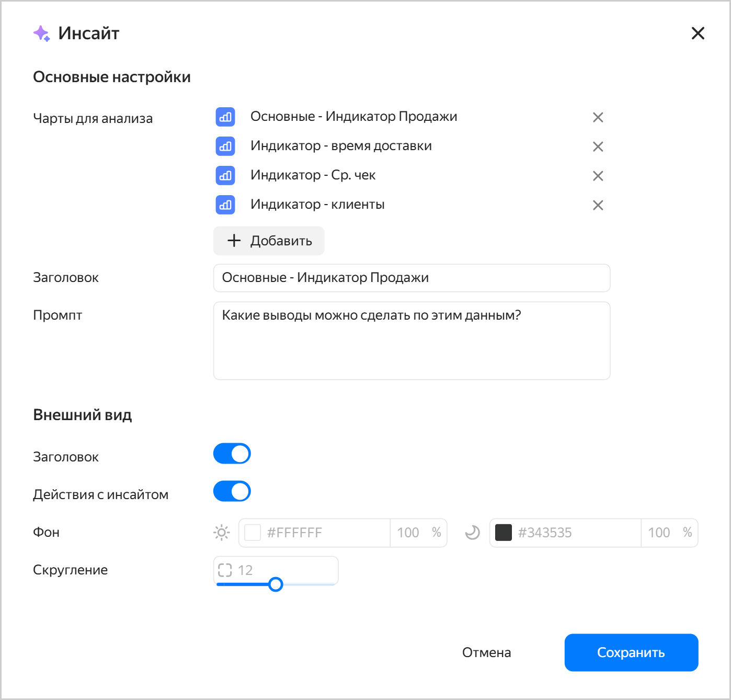Click the Добавить button to add chart
This screenshot has height=700, width=731.
click(x=269, y=241)
